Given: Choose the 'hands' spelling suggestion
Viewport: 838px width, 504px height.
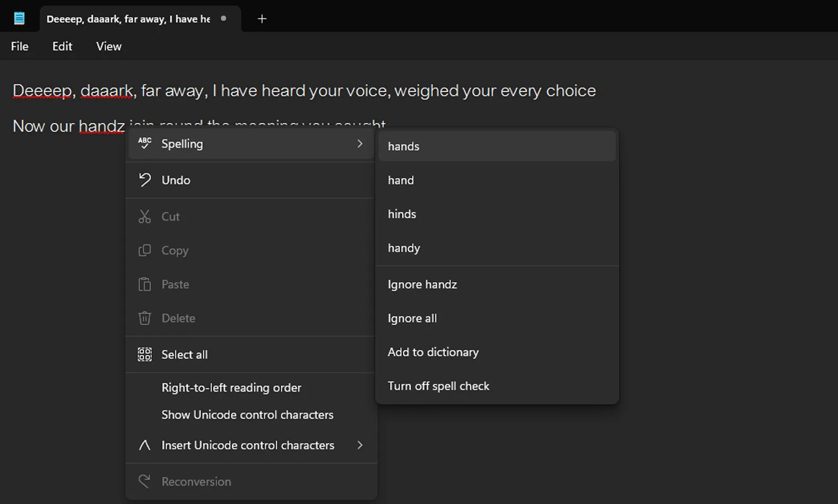Looking at the screenshot, I should (403, 146).
